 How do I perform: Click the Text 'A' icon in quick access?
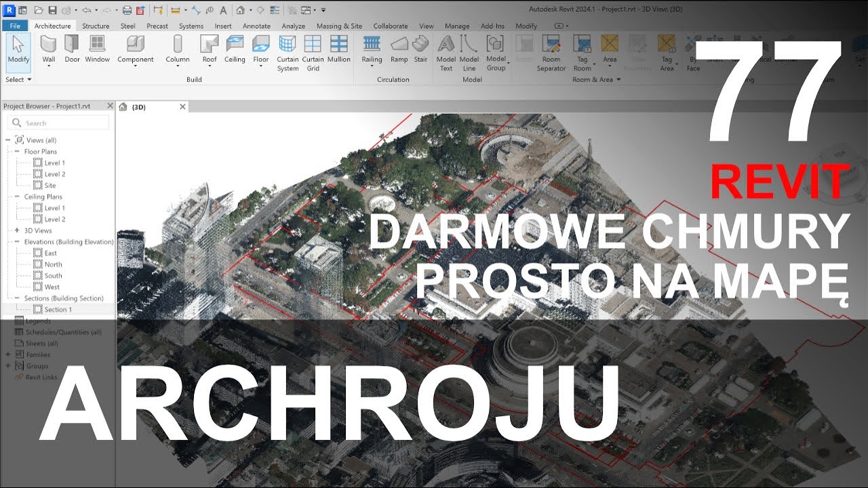click(223, 10)
